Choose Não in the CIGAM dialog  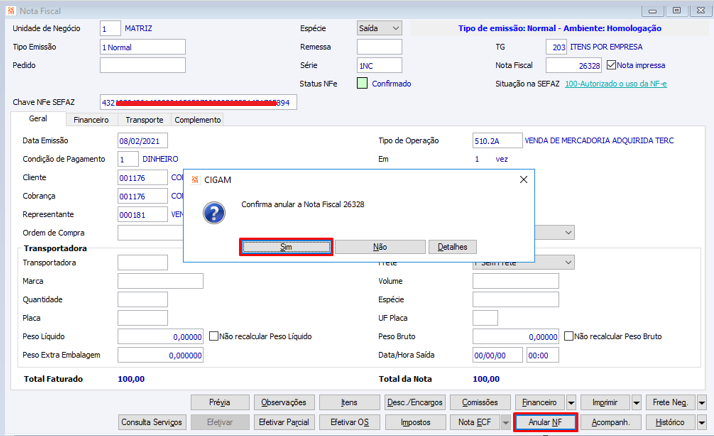pos(380,247)
